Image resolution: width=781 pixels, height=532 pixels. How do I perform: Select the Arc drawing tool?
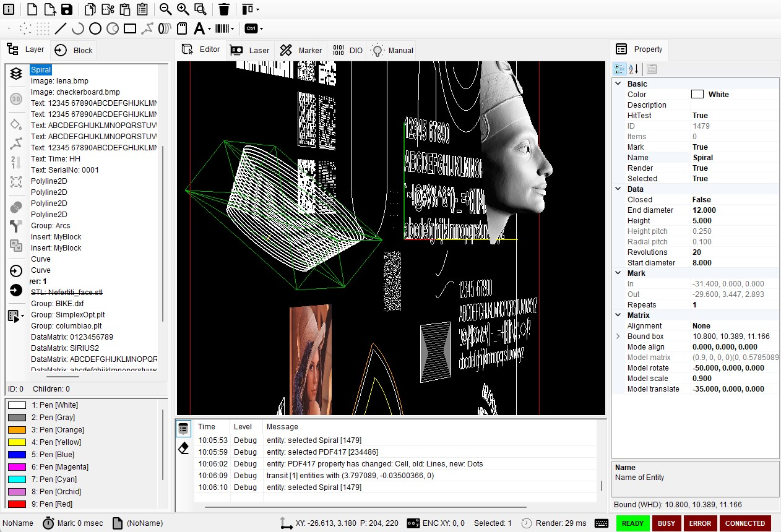78,28
